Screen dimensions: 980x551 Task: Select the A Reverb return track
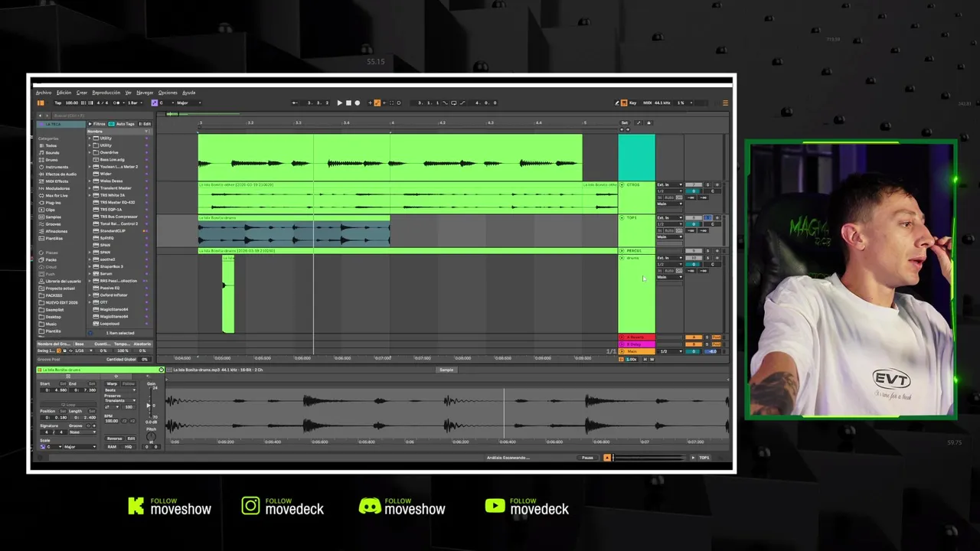pos(637,337)
